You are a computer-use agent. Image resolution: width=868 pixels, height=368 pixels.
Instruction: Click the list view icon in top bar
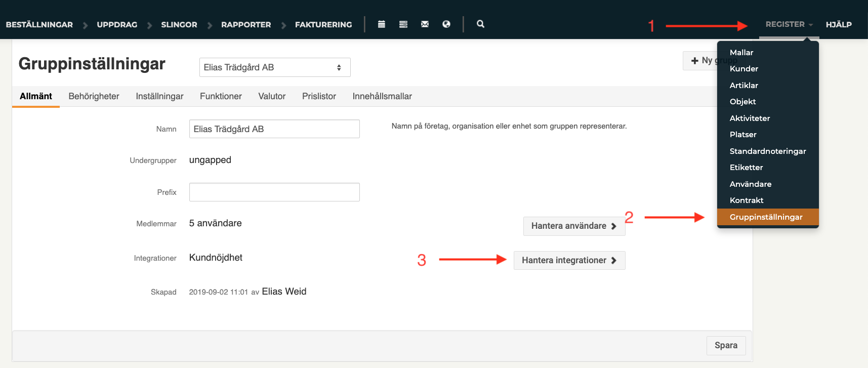[403, 24]
